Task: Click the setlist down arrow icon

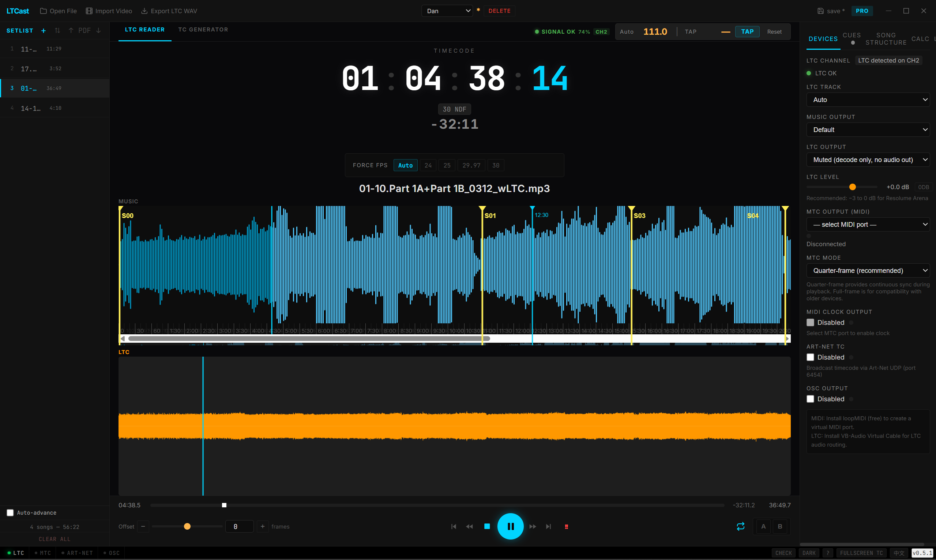Action: click(98, 31)
